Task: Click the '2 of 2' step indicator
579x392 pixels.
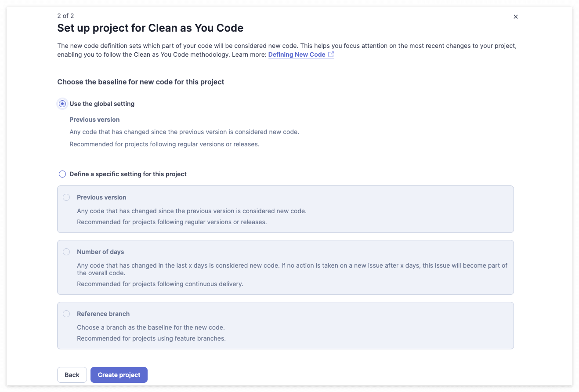Action: pos(65,16)
